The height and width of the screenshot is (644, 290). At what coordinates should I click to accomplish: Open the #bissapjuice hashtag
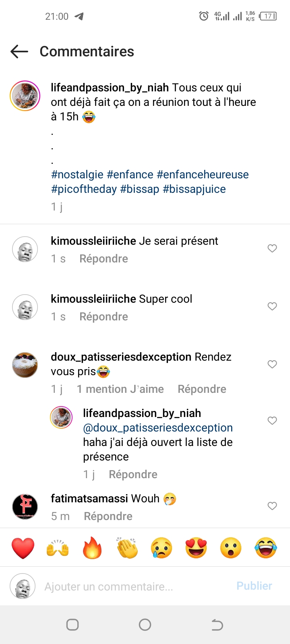tap(194, 189)
